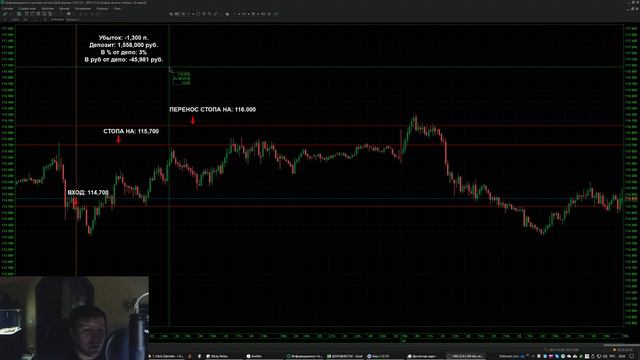The width and height of the screenshot is (640, 360).
Task: Select the СТОПА НА: 115,700 label
Action: (131, 131)
